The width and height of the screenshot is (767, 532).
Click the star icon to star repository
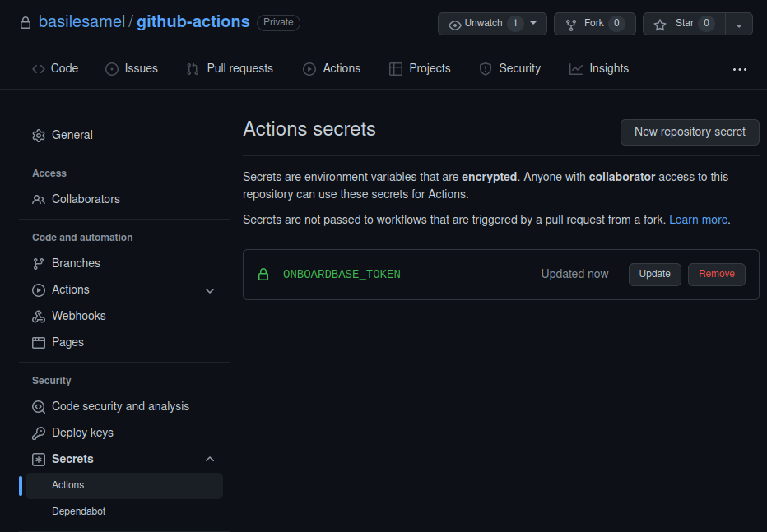tap(660, 25)
